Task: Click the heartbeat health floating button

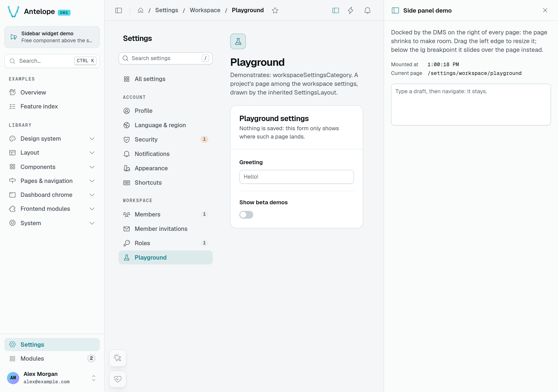Action: [118, 379]
